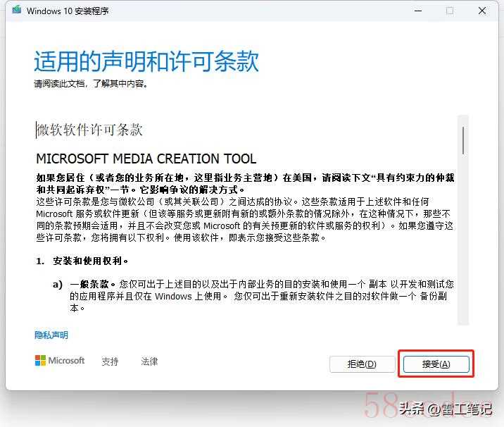The height and width of the screenshot is (427, 504).
Task: Click the 接受(A) accept button
Action: pos(436,364)
